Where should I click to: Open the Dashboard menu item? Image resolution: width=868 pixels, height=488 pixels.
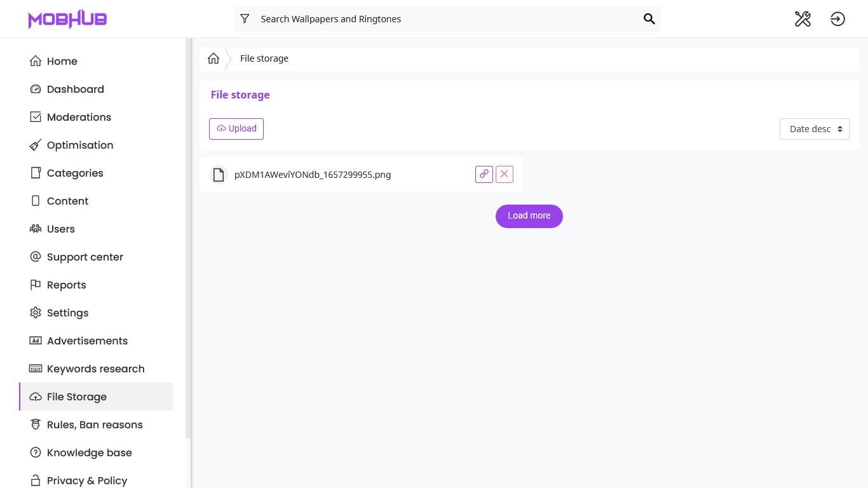75,89
